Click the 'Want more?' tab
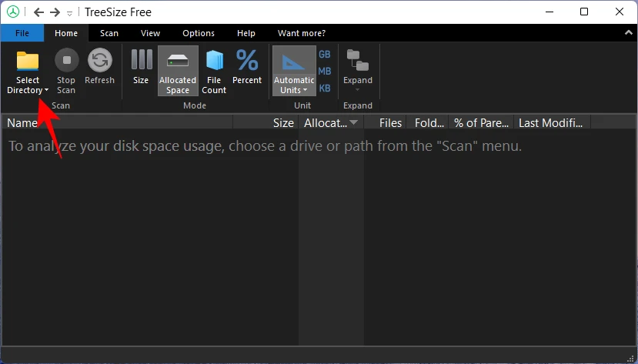 pos(302,33)
